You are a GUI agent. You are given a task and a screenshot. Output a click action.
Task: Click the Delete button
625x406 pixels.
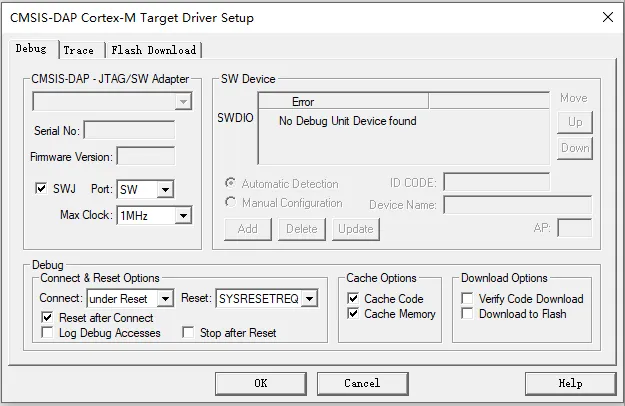302,229
